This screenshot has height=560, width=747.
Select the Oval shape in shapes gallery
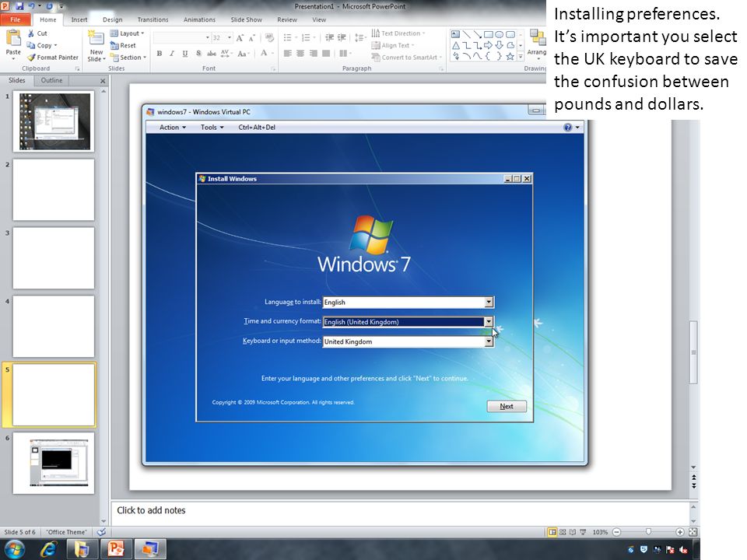(x=499, y=34)
